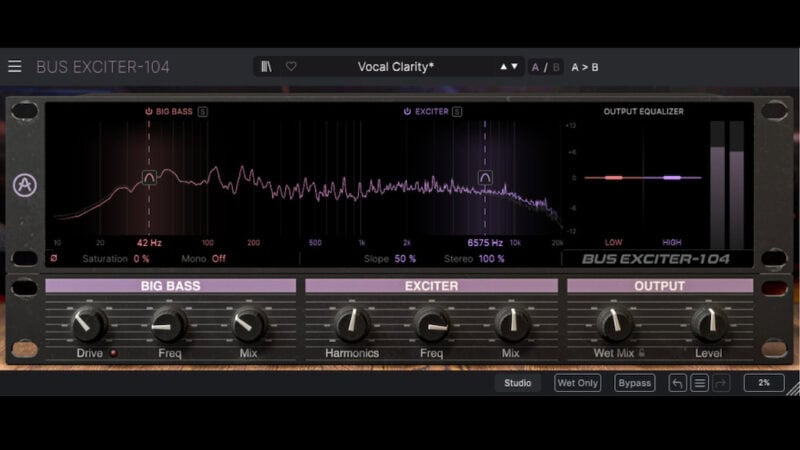Open the Vocal Clarity preset name
The height and width of the screenshot is (450, 800).
pos(395,67)
